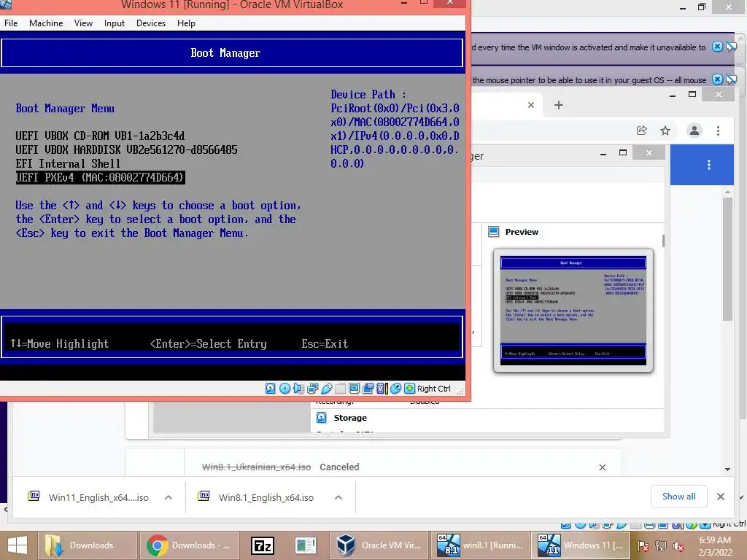Close the current Chrome tab
This screenshot has width=747, height=560.
531,105
